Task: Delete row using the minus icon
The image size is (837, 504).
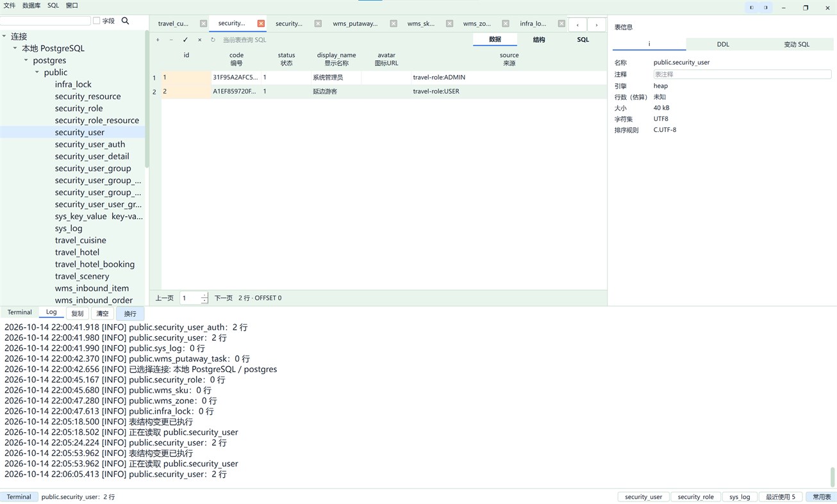Action: tap(171, 40)
